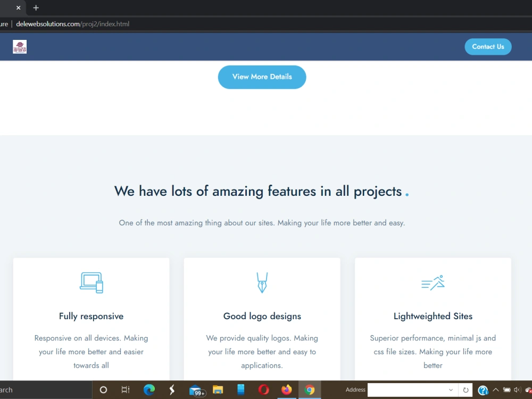Select the 'Fully responsive' card heading
532x399 pixels.
(92, 316)
